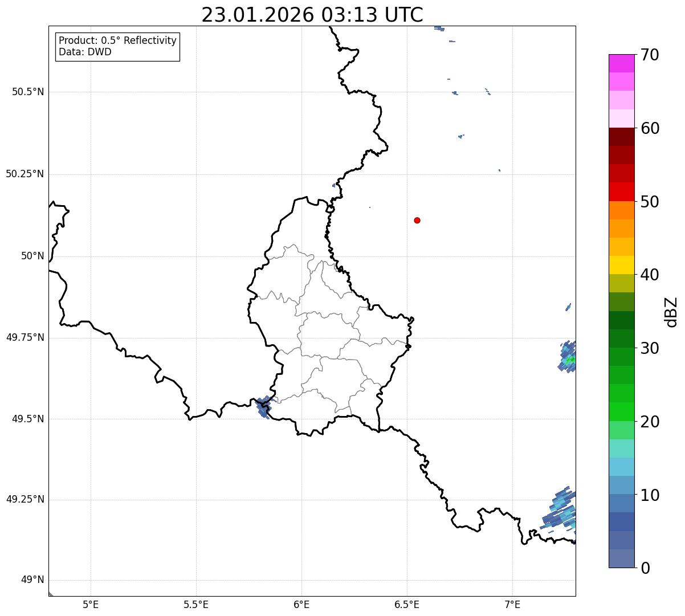Click the bright green colorbar segment near 20
The image size is (685, 616).
[621, 411]
